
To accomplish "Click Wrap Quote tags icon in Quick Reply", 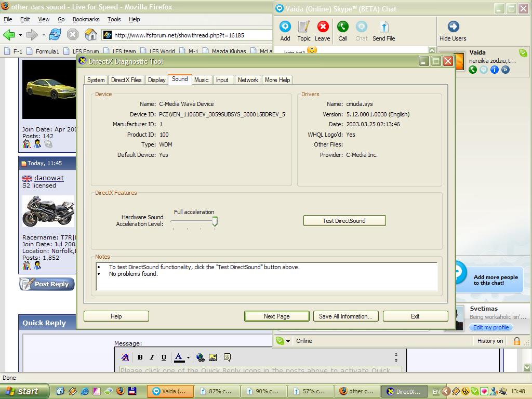I will coord(228,357).
